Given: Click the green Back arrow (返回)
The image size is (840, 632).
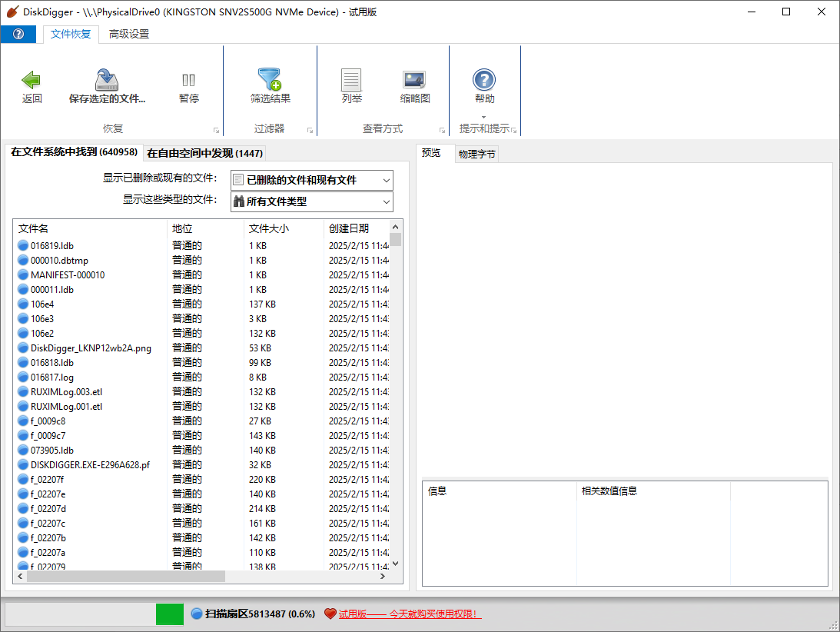Looking at the screenshot, I should (x=31, y=80).
